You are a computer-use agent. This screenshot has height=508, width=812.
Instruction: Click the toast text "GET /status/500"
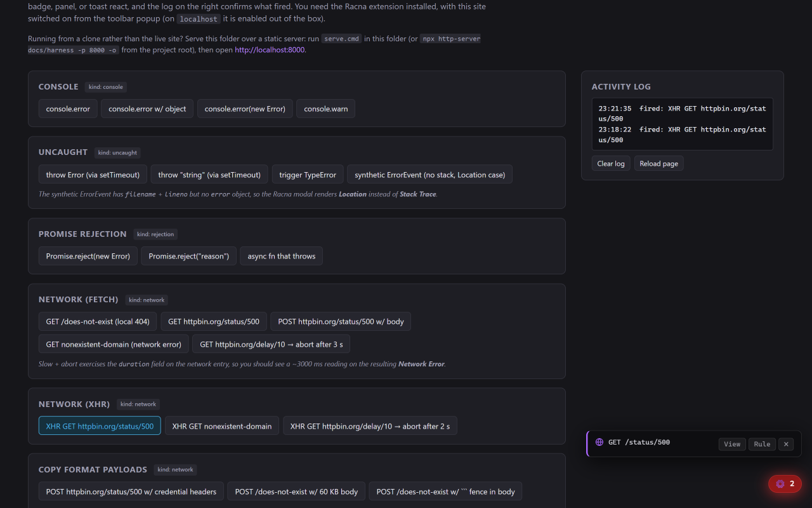639,442
